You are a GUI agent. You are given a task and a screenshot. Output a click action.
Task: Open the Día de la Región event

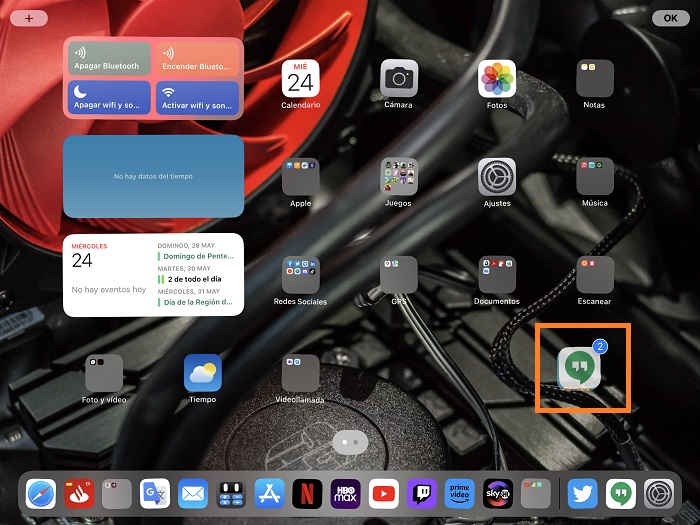196,302
